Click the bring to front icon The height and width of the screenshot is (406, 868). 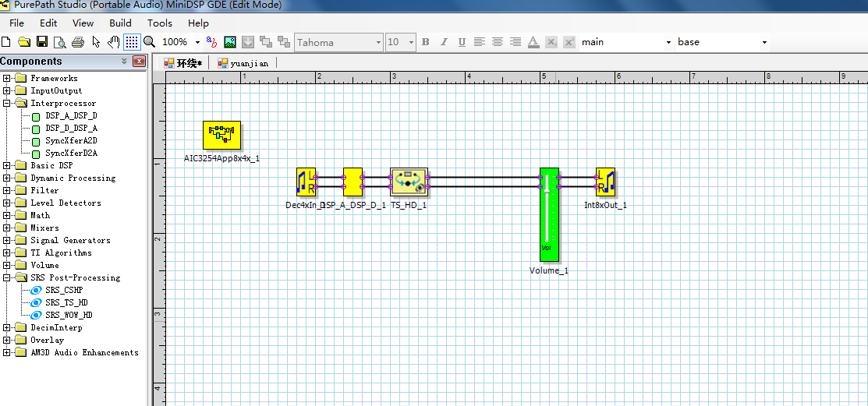[x=266, y=42]
